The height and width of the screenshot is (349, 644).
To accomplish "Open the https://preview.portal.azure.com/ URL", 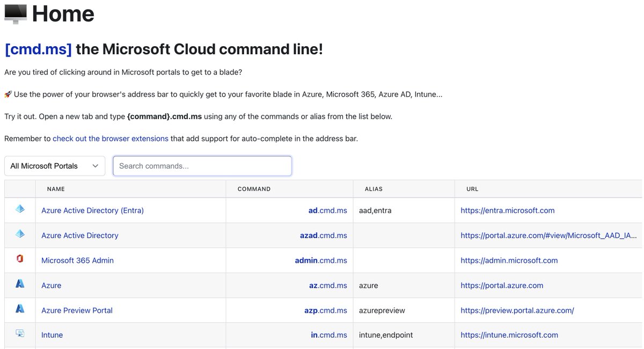I will (517, 310).
